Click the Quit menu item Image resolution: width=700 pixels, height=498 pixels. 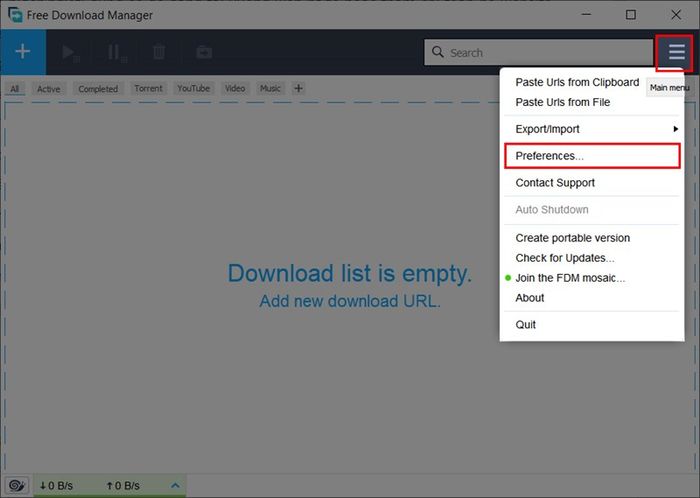click(525, 324)
